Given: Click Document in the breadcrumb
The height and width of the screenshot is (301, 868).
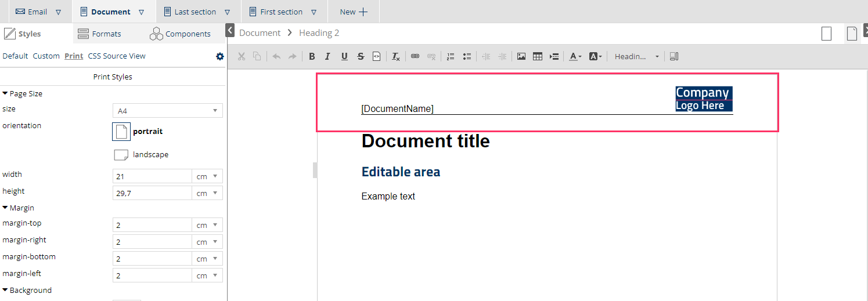Looking at the screenshot, I should (x=260, y=33).
